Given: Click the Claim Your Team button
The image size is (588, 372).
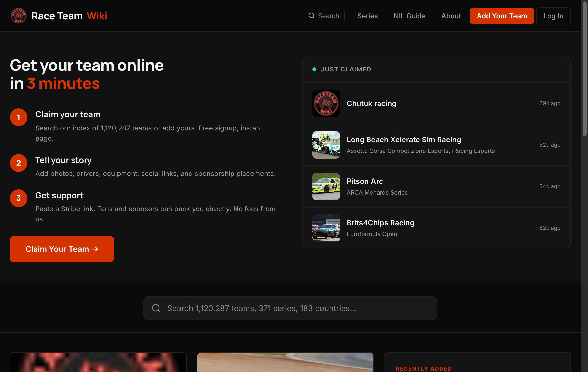Looking at the screenshot, I should (x=62, y=249).
